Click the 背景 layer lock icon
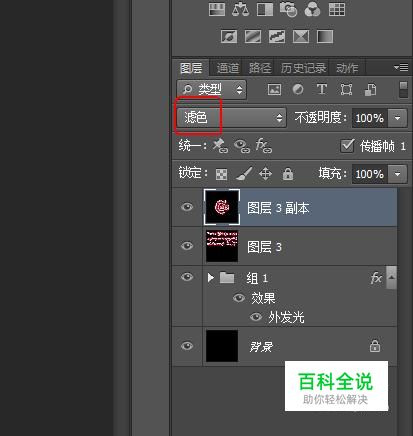The image size is (413, 436). tap(375, 346)
